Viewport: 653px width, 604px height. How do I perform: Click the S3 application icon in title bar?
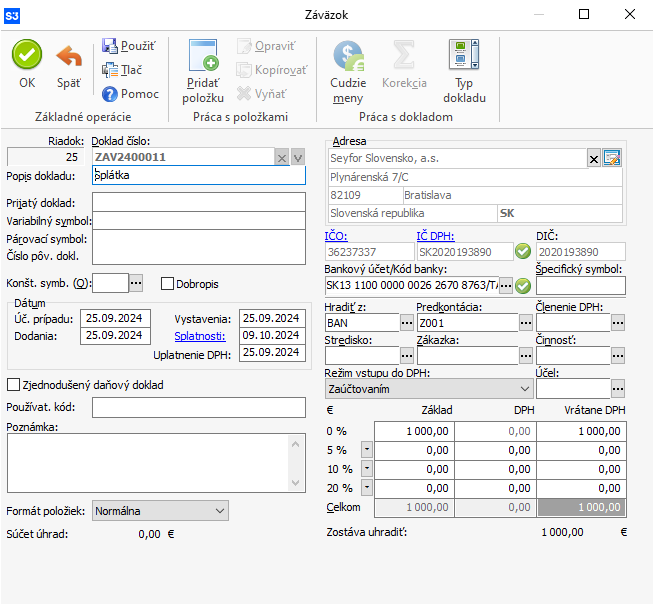click(x=12, y=16)
